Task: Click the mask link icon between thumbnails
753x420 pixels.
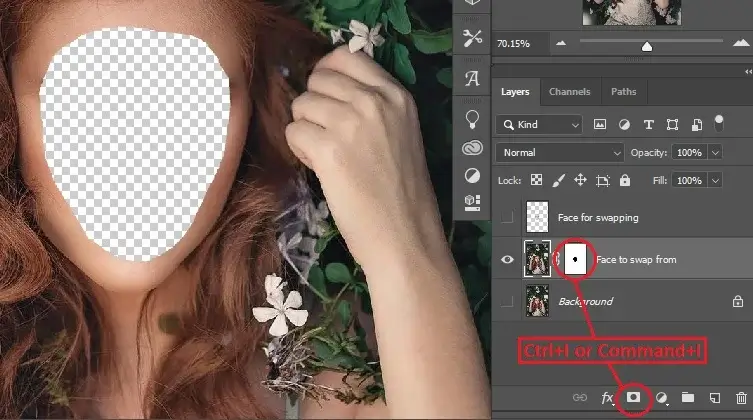Action: pyautogui.click(x=557, y=259)
